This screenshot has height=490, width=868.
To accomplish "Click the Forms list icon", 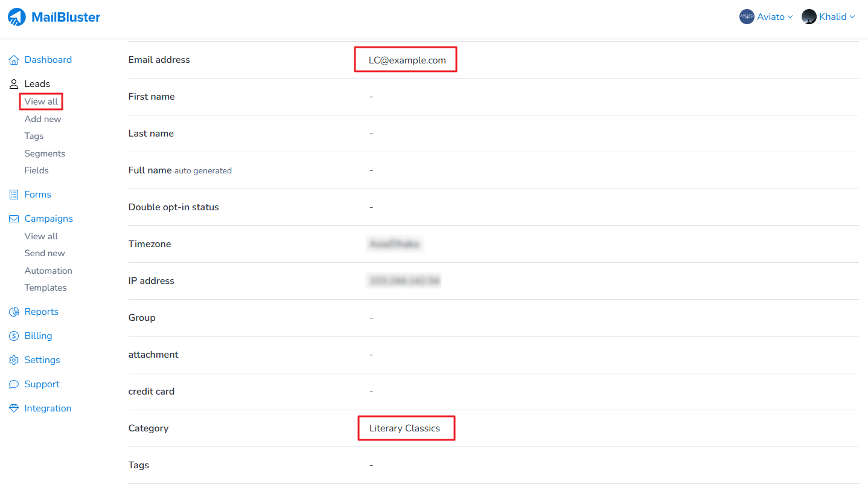I will click(14, 195).
